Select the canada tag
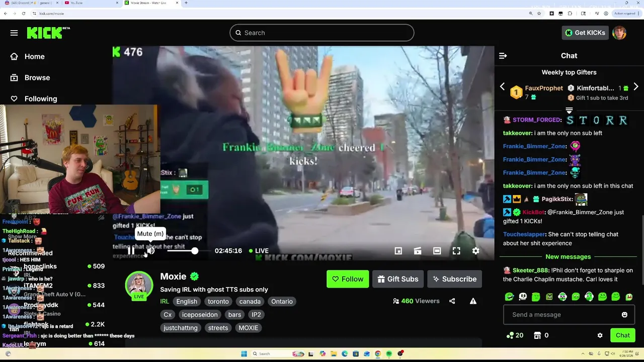The height and width of the screenshot is (362, 644). [x=250, y=302]
